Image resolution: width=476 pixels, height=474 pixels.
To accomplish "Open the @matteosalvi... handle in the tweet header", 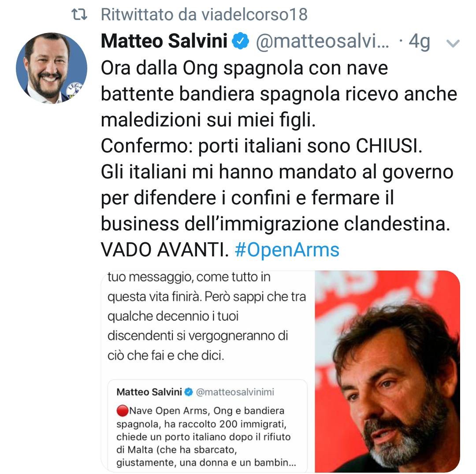I will [x=323, y=42].
